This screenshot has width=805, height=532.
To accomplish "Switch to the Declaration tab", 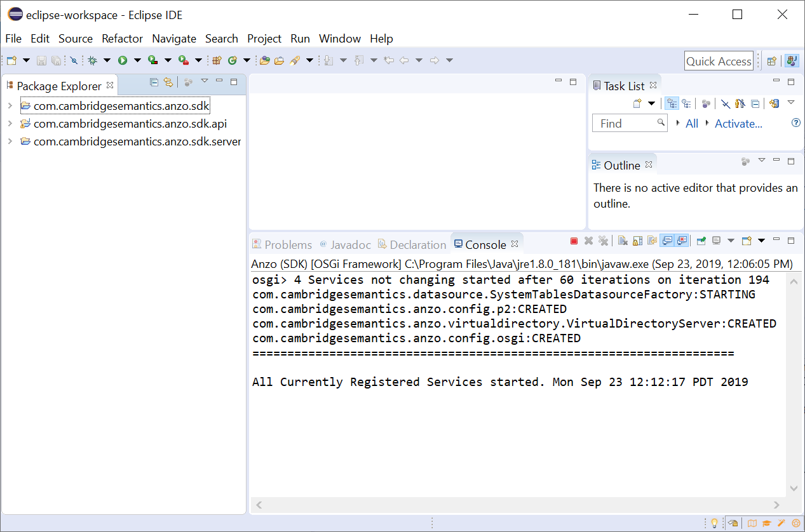I will point(412,244).
